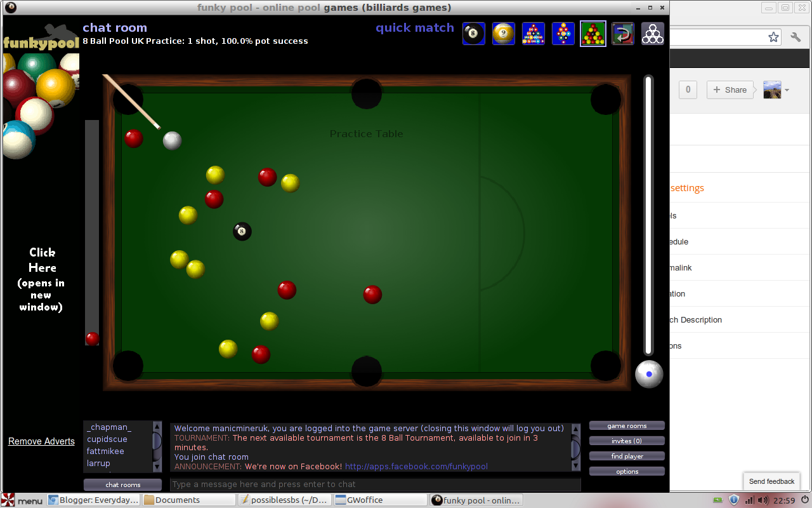This screenshot has height=508, width=812.
Task: Click the Remove Adverts link
Action: (x=41, y=441)
